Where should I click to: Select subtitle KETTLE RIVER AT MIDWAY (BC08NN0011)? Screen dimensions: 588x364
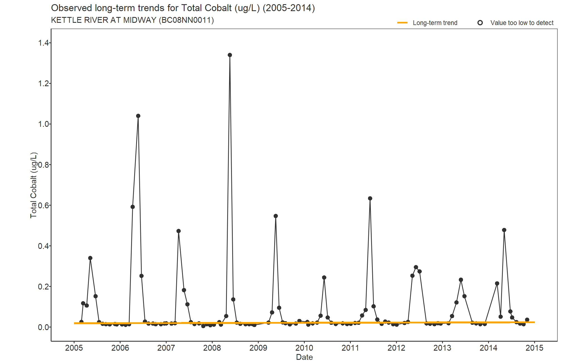[x=133, y=20]
